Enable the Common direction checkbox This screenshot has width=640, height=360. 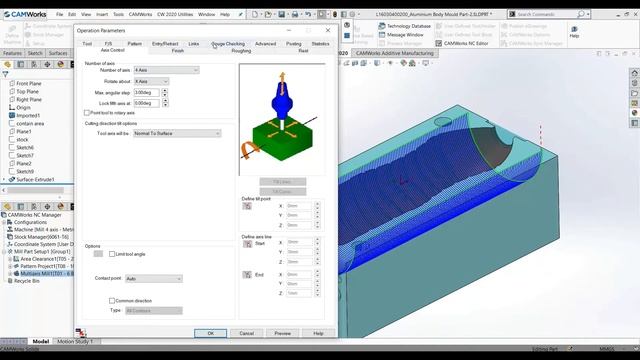pyautogui.click(x=112, y=300)
